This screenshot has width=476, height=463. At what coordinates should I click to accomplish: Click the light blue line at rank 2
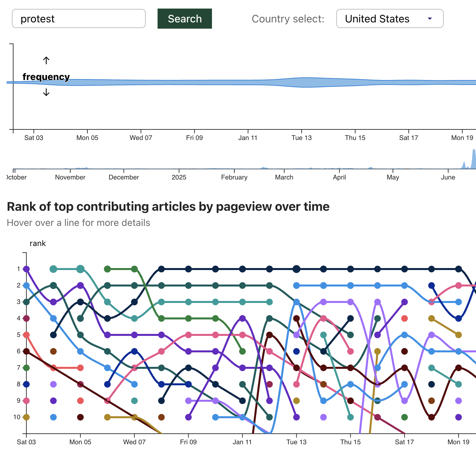pos(349,286)
